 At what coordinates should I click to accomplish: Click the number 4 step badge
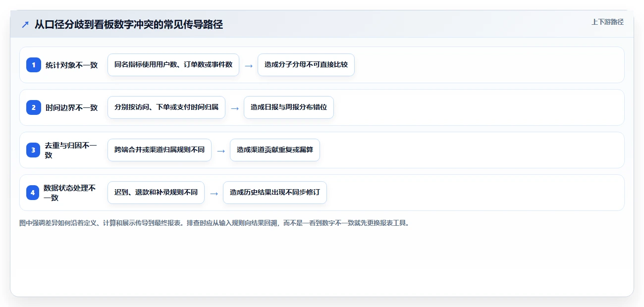(33, 193)
